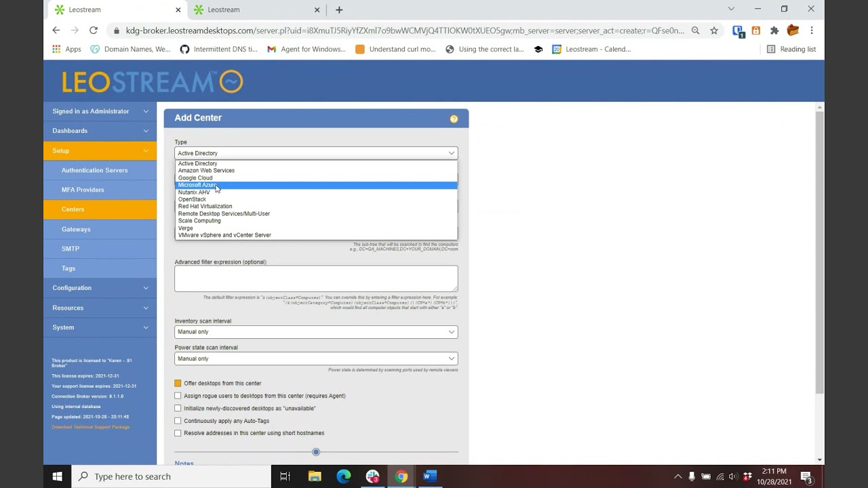This screenshot has width=868, height=488.
Task: Click the help question mark icon in Add Center
Action: pyautogui.click(x=454, y=119)
